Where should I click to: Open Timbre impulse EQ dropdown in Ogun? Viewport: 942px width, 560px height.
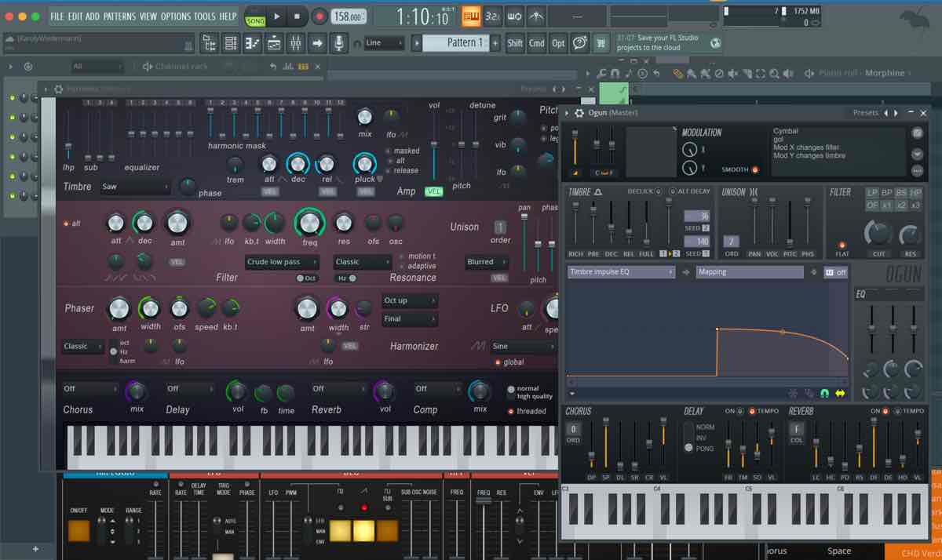[621, 272]
